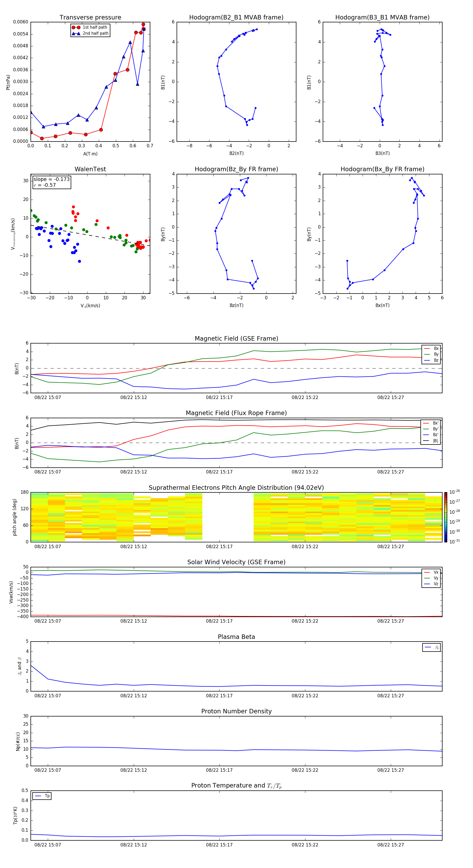Click Bx' in the Flux Rope Frame legend

coord(436,423)
